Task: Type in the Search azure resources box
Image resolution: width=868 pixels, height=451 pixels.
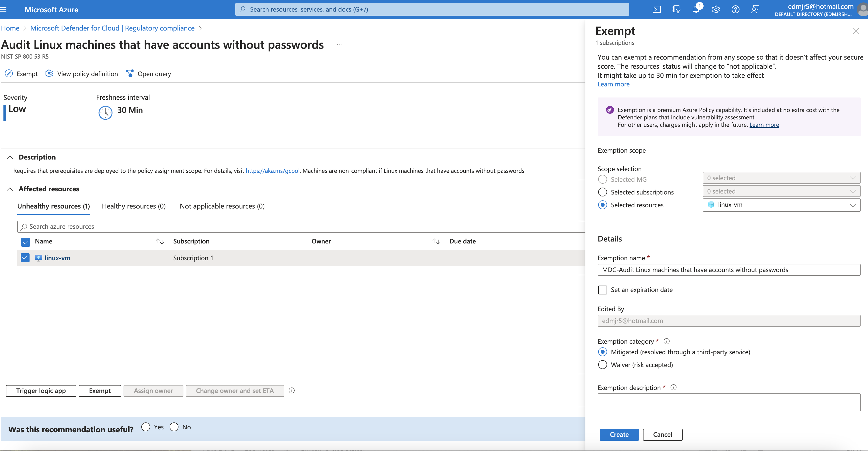Action: click(x=135, y=226)
